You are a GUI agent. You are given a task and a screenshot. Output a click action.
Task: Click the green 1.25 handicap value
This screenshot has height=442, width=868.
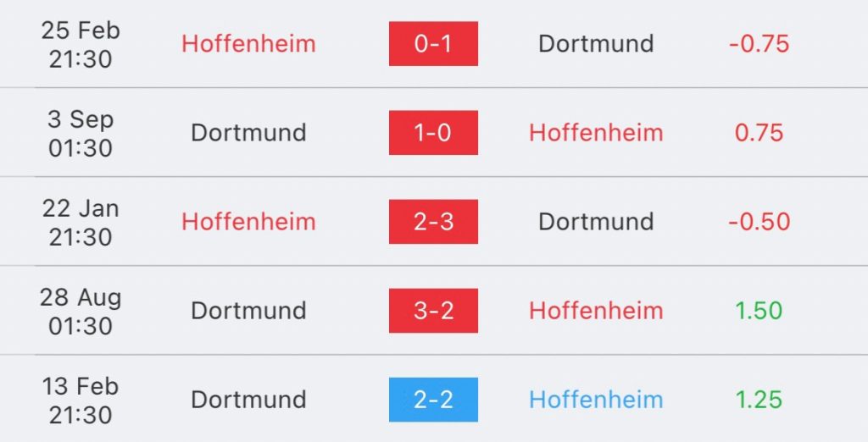[759, 400]
